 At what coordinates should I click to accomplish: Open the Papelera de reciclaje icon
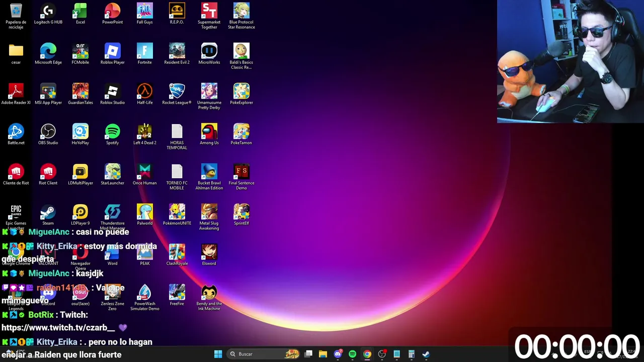16,16
